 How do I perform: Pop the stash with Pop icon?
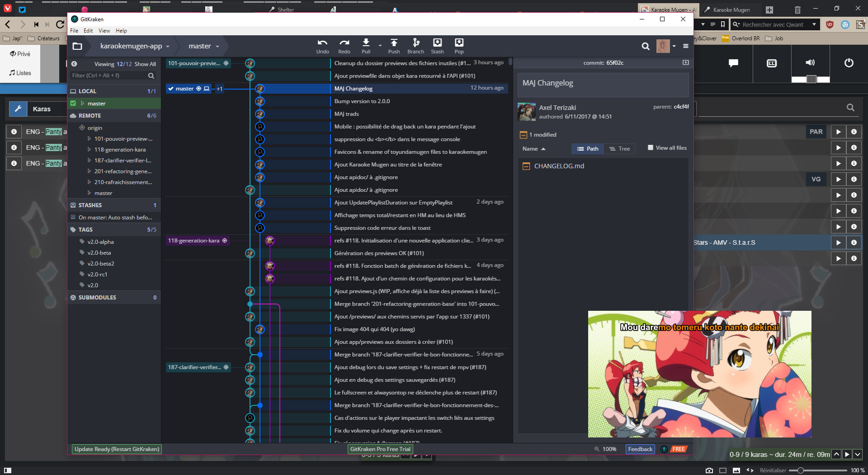459,46
